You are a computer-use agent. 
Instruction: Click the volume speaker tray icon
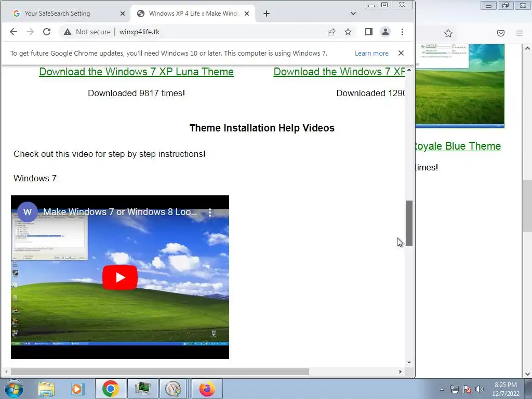click(480, 389)
